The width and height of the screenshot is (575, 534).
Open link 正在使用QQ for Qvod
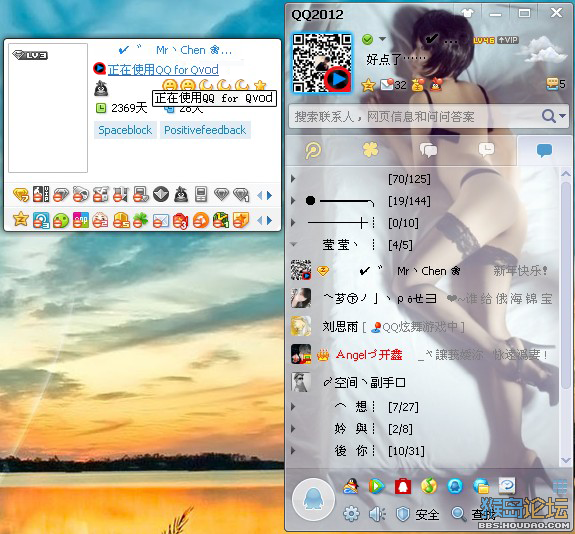163,69
